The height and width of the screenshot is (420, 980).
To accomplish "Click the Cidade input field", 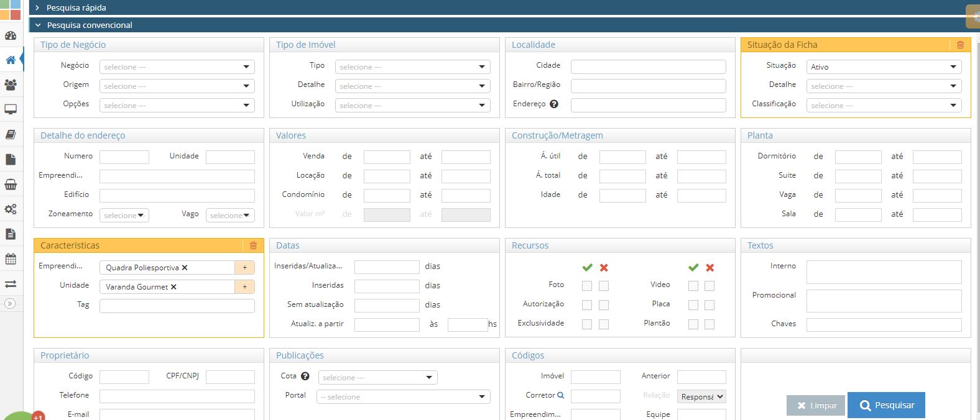I will point(648,66).
